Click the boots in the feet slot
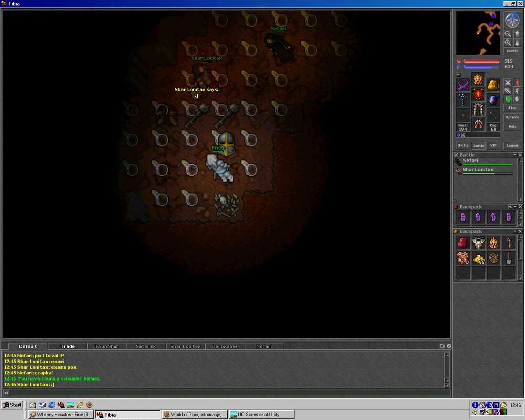This screenshot has width=525, height=420. pyautogui.click(x=478, y=124)
